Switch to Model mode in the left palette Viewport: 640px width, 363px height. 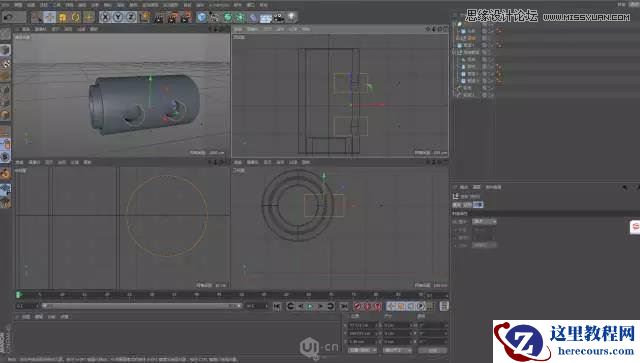(5, 50)
